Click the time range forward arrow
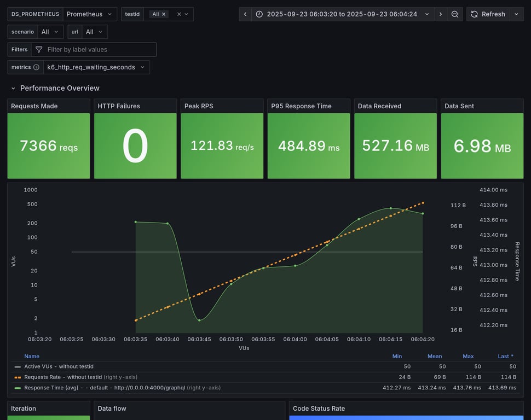This screenshot has width=531, height=420. pos(440,14)
